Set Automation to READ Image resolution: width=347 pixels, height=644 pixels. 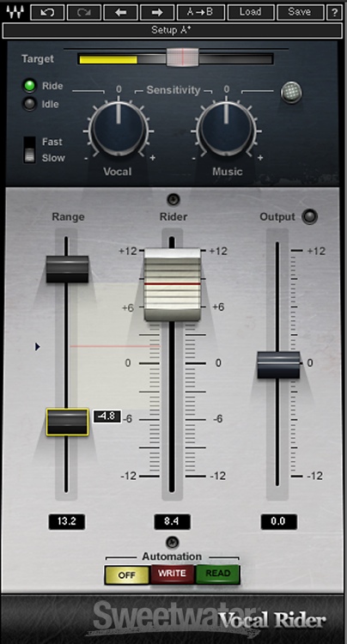coord(217,574)
